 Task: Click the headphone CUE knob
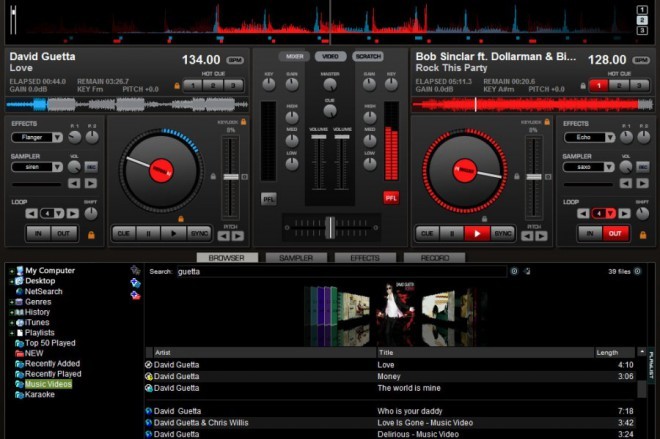330,111
